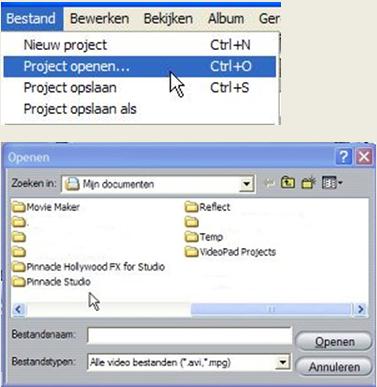Click the Annuleren button
Screen dimensions: 377x387
(334, 367)
